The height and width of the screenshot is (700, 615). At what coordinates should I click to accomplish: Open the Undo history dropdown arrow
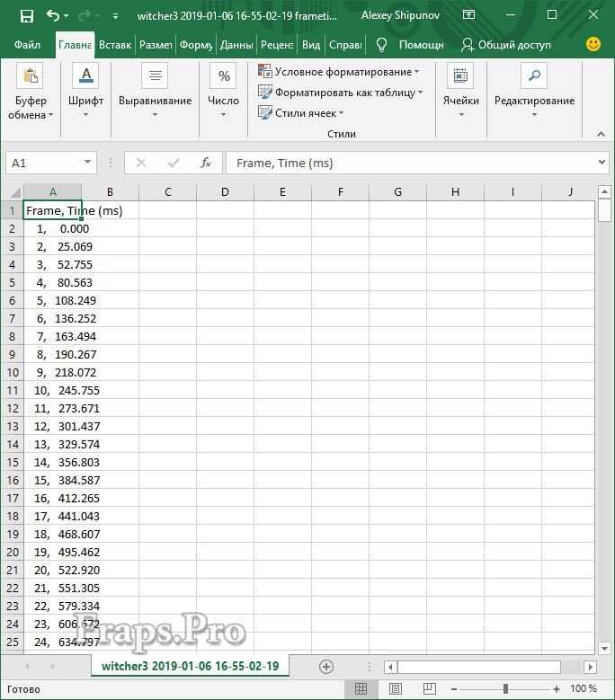coord(67,16)
